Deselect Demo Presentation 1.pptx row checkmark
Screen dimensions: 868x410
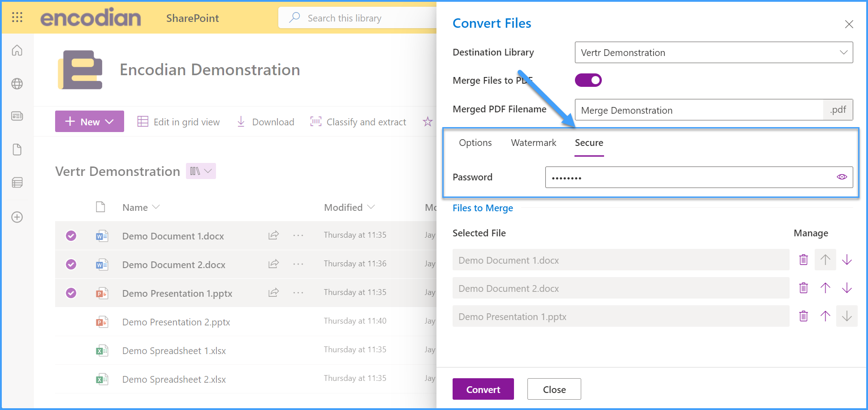coord(71,293)
